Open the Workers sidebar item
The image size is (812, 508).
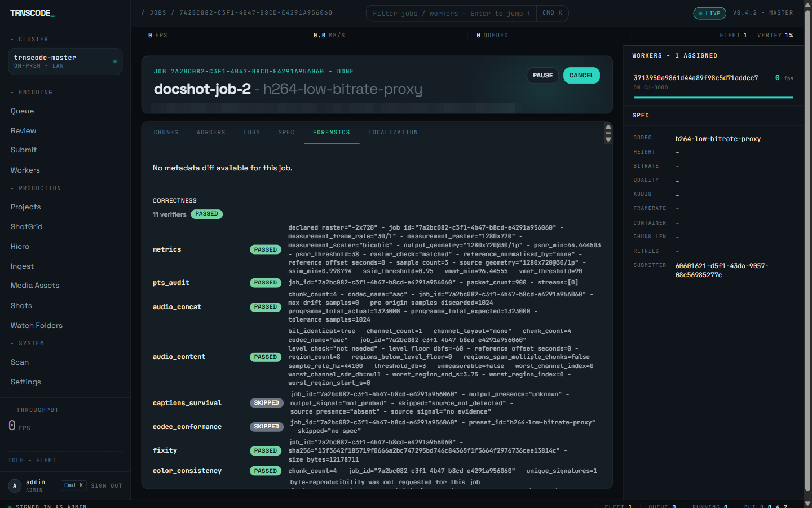pos(25,170)
